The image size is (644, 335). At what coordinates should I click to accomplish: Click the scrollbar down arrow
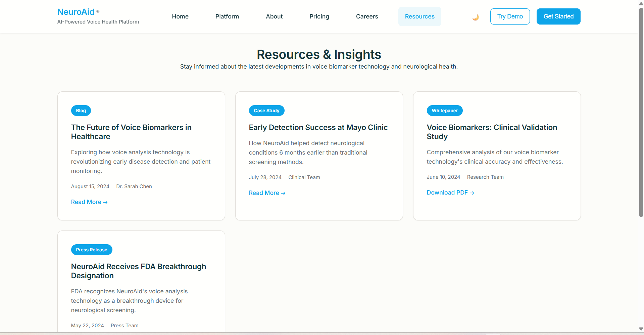pos(641,329)
